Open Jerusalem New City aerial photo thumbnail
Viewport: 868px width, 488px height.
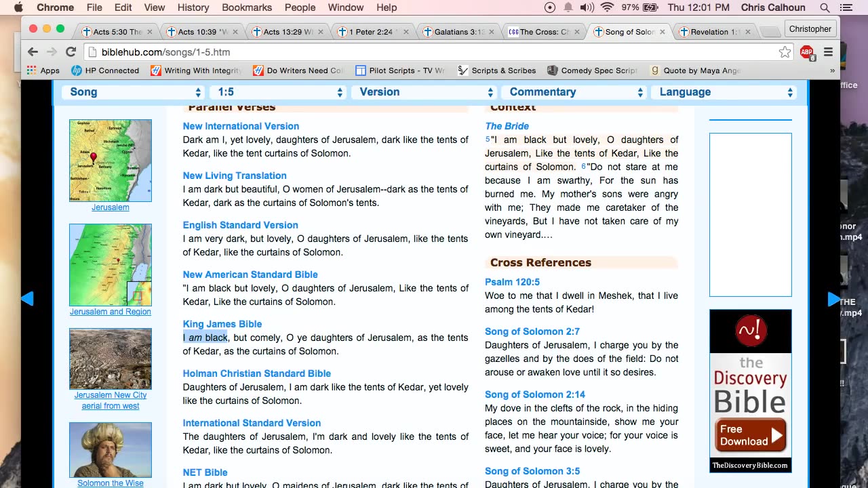pos(111,359)
